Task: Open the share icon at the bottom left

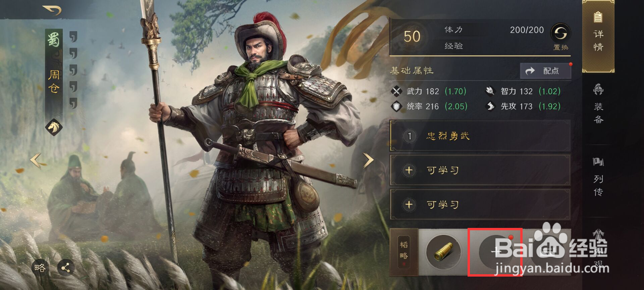Action: (x=66, y=268)
